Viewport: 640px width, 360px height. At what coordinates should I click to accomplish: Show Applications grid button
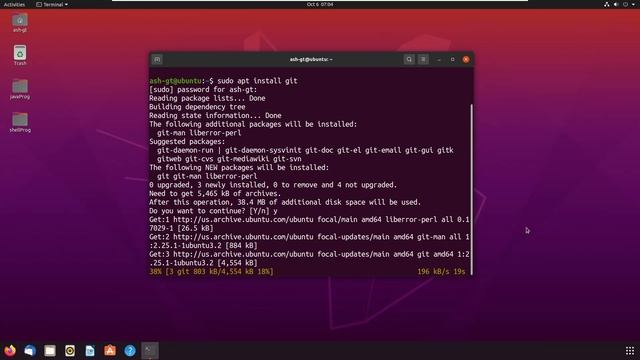click(x=630, y=351)
